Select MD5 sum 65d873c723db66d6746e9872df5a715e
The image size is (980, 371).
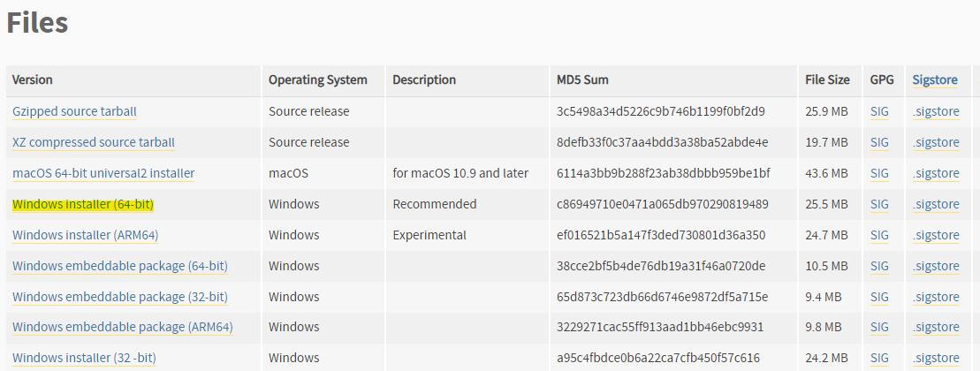[663, 297]
